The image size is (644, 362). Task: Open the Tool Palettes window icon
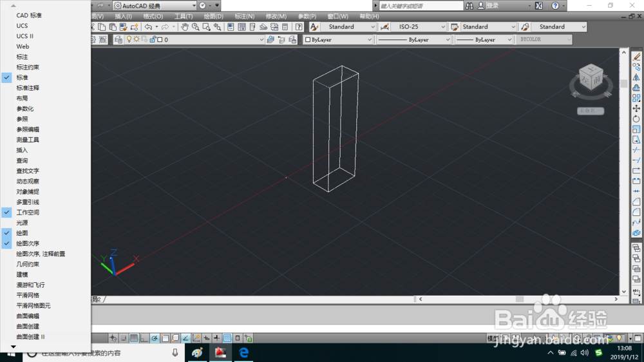[x=252, y=27]
